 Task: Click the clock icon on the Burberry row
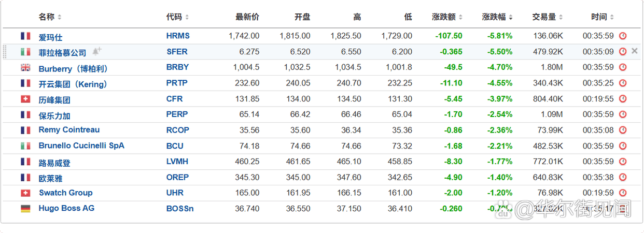click(623, 67)
